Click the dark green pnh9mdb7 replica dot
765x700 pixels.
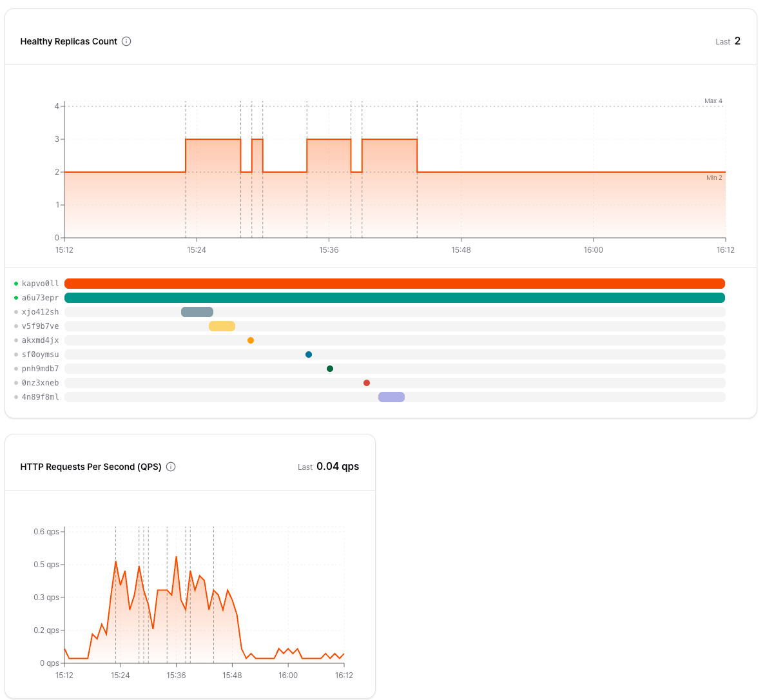(x=330, y=369)
